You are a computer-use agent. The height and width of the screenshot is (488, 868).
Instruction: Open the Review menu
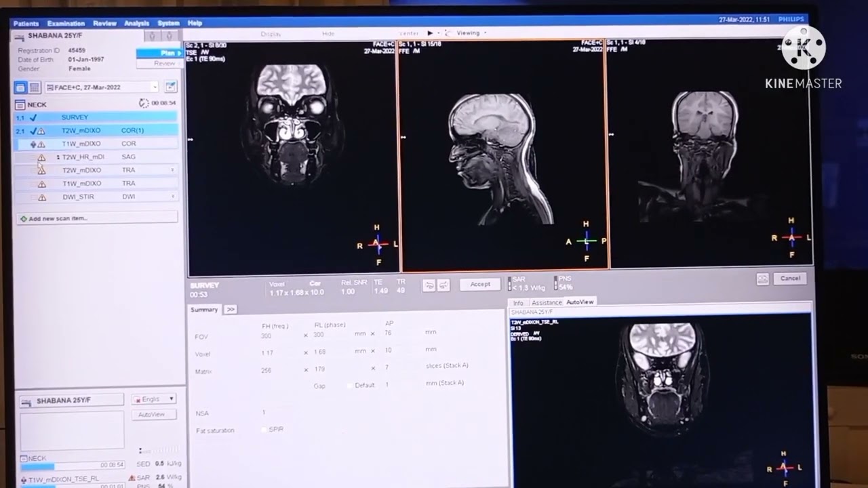point(104,24)
